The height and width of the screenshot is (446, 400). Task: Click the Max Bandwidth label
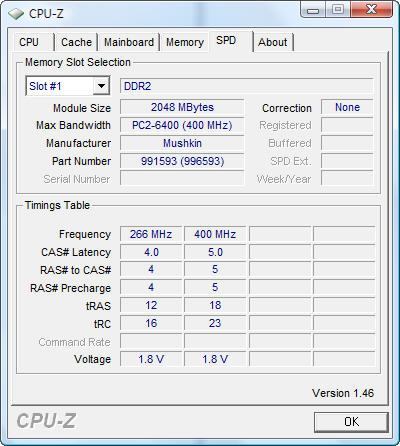73,125
